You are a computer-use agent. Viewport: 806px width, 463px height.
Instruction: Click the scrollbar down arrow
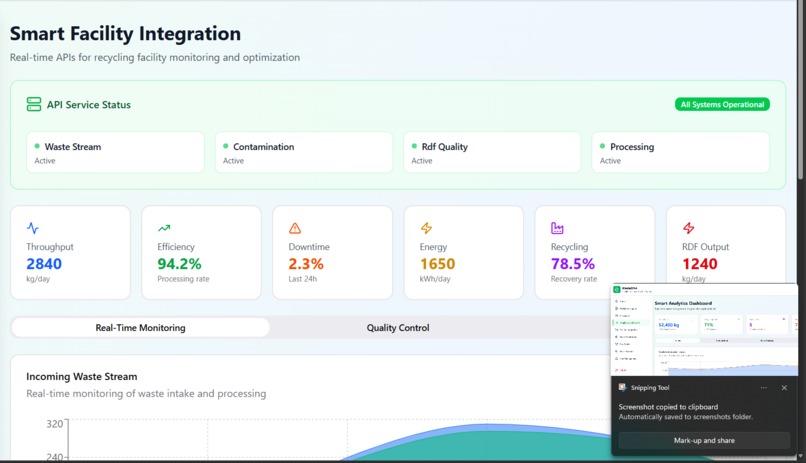pyautogui.click(x=800, y=456)
